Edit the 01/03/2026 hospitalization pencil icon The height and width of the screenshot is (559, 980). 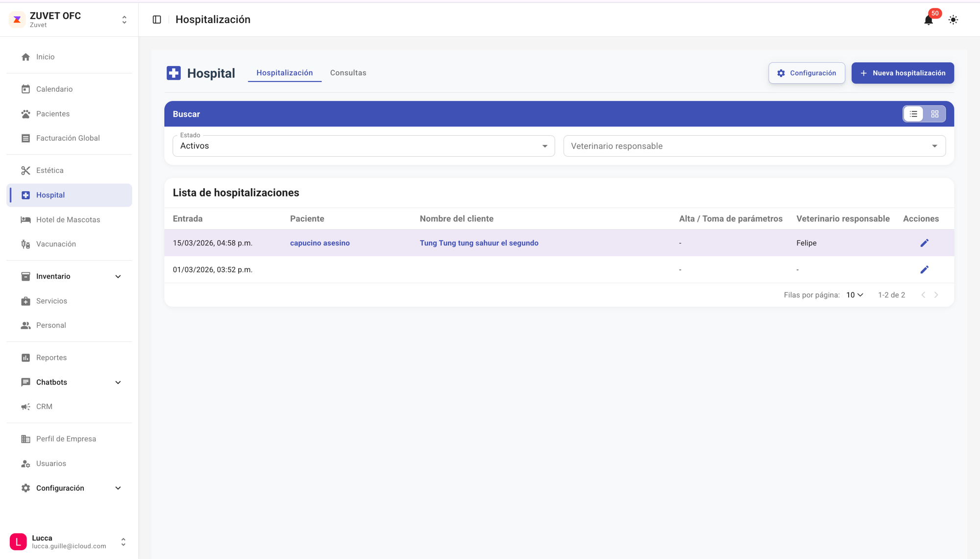tap(924, 269)
